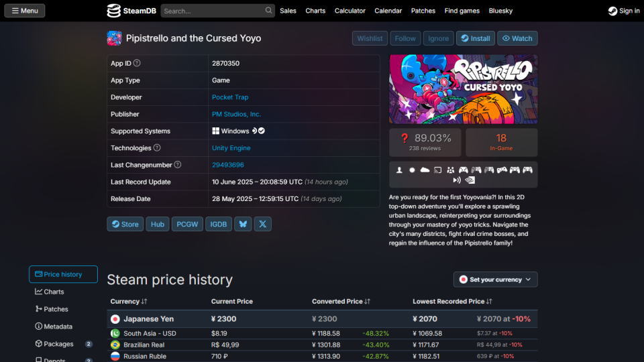Click the SteamDB logo
Screen dimensions: 644x362
[x=131, y=11]
